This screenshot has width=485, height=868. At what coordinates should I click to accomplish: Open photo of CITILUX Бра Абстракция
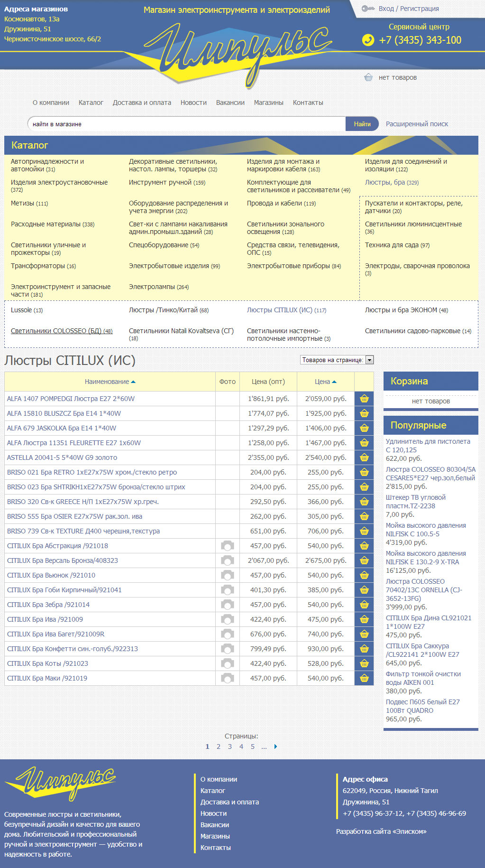[x=228, y=546]
